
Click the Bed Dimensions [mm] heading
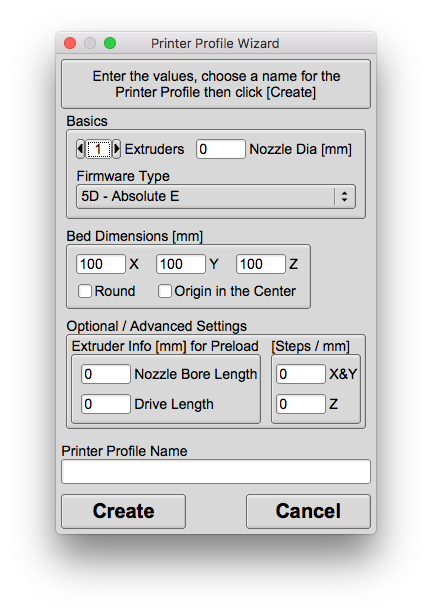(135, 236)
